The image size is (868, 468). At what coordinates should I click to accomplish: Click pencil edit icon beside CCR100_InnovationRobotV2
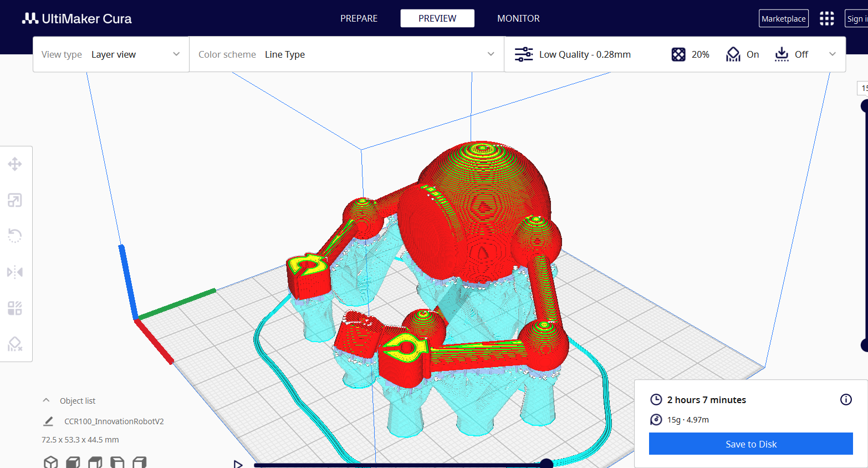click(x=48, y=421)
